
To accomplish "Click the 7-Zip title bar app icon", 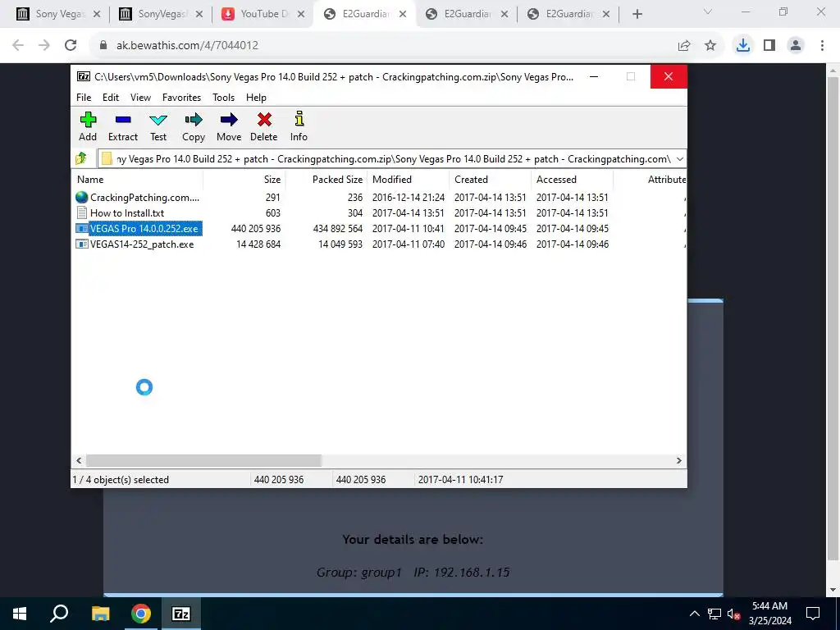I will 84,76.
